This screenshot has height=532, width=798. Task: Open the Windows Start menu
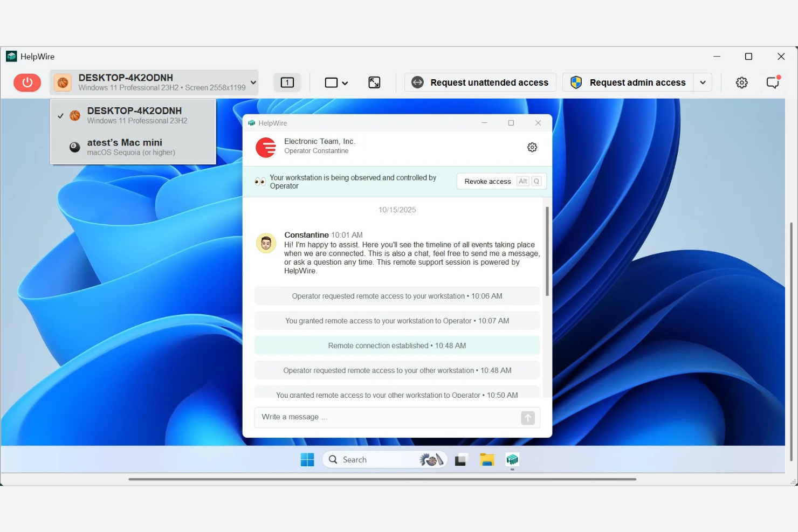pos(307,459)
